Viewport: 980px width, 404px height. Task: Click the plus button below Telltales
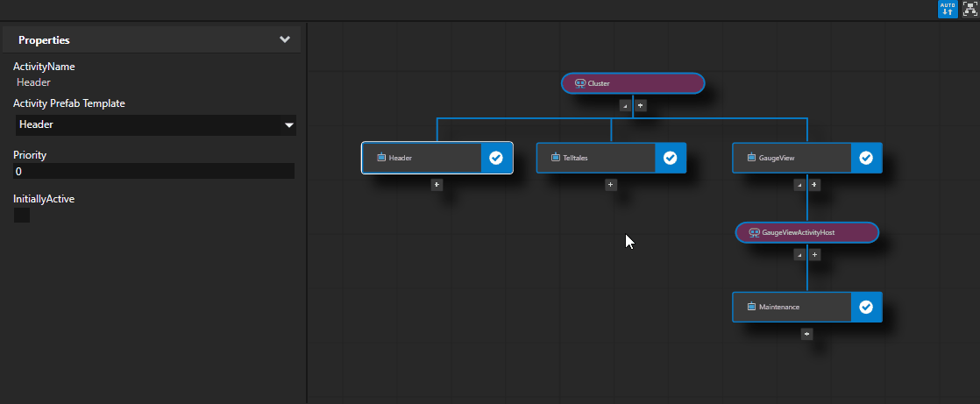point(611,185)
